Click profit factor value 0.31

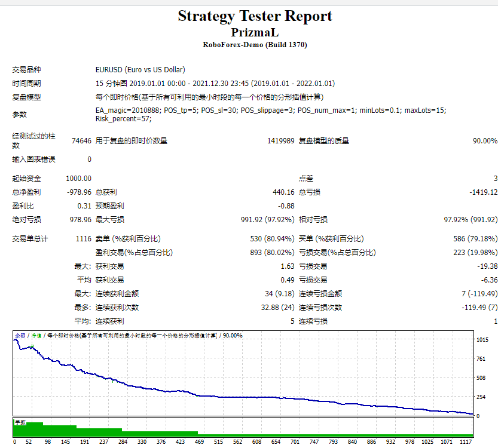84,206
